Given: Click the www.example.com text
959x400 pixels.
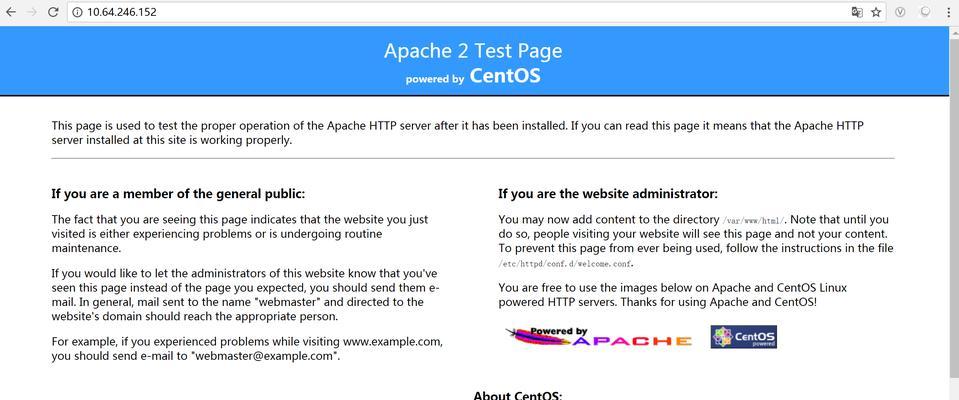Looking at the screenshot, I should 391,341.
